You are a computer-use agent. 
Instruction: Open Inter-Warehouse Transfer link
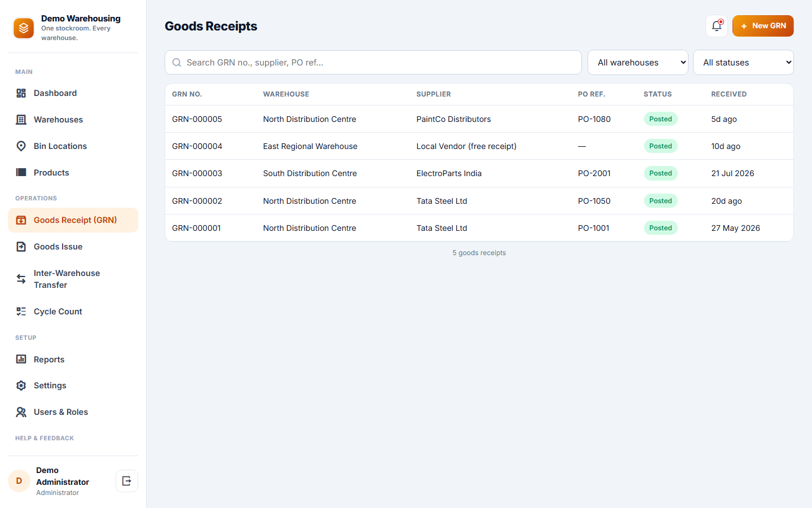pos(73,279)
